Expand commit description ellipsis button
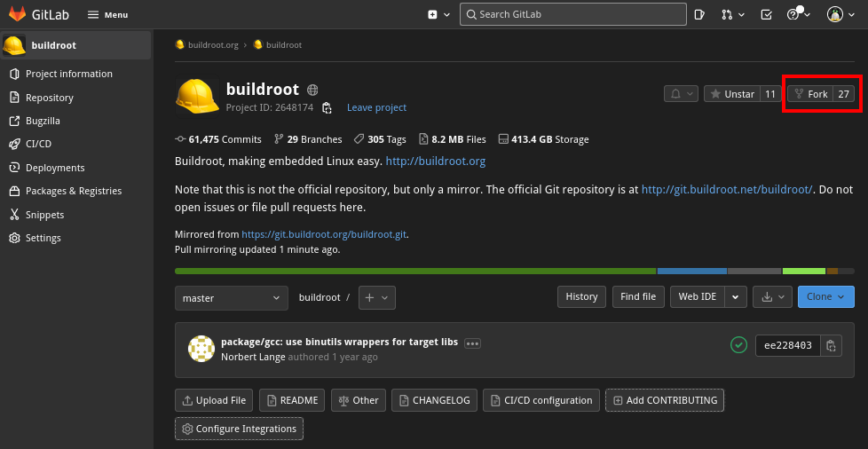 point(472,343)
